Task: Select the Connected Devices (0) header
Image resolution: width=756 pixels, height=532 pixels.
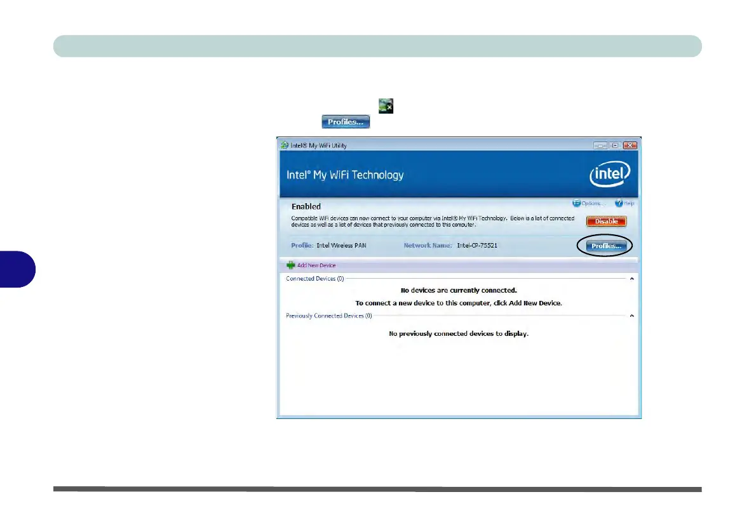Action: tap(315, 279)
